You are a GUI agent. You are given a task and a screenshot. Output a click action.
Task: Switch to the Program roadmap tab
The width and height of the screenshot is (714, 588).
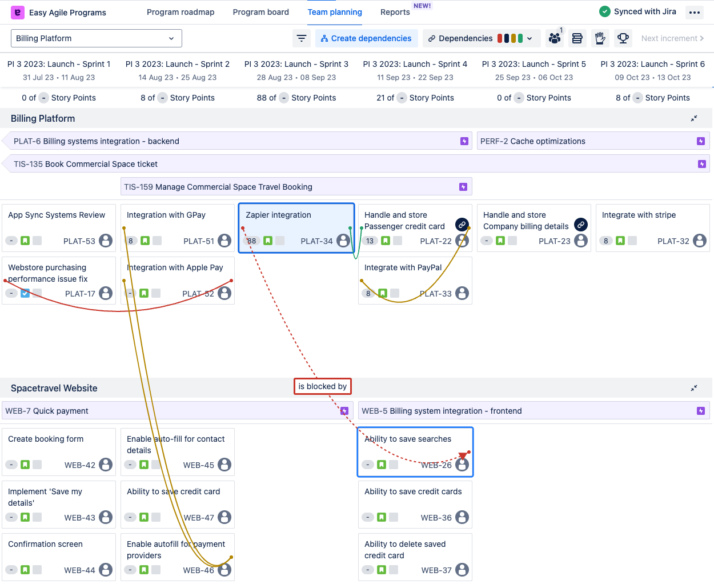[x=180, y=12]
